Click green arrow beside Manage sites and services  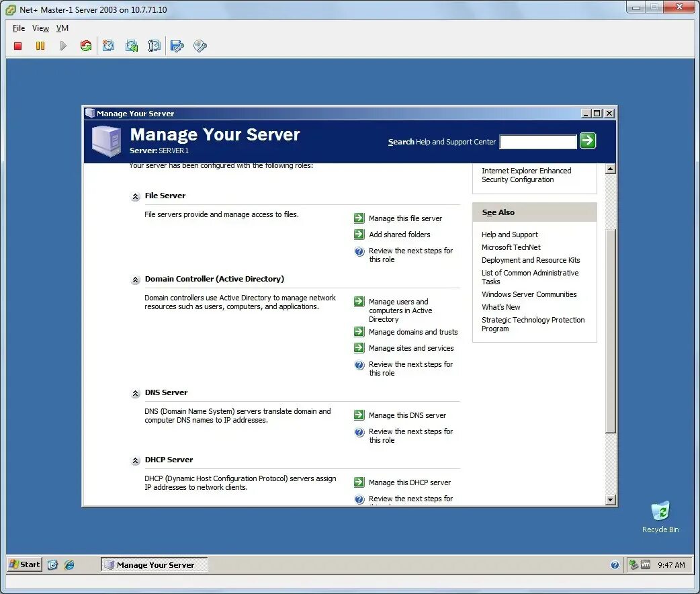[359, 347]
